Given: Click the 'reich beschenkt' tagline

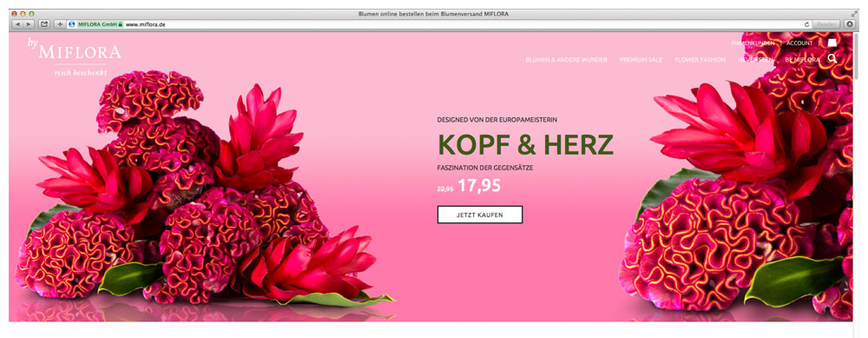Looking at the screenshot, I should click(81, 73).
